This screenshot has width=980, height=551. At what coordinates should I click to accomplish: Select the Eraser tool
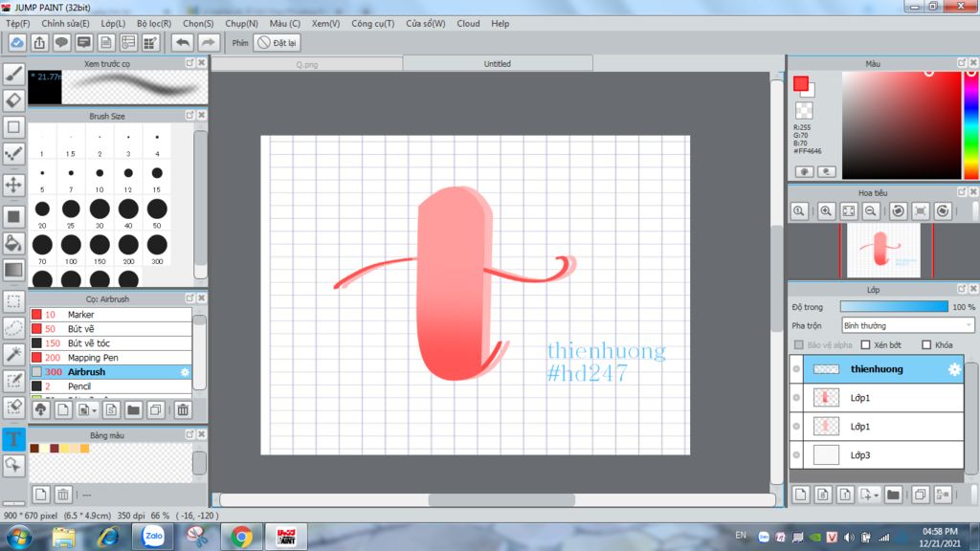pyautogui.click(x=13, y=99)
